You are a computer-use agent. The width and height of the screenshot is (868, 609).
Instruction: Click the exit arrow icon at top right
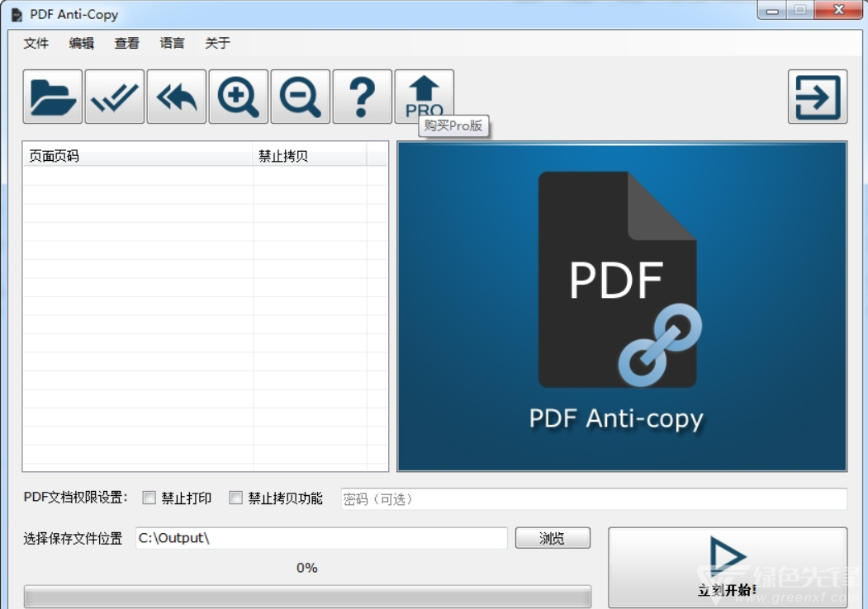click(x=818, y=97)
